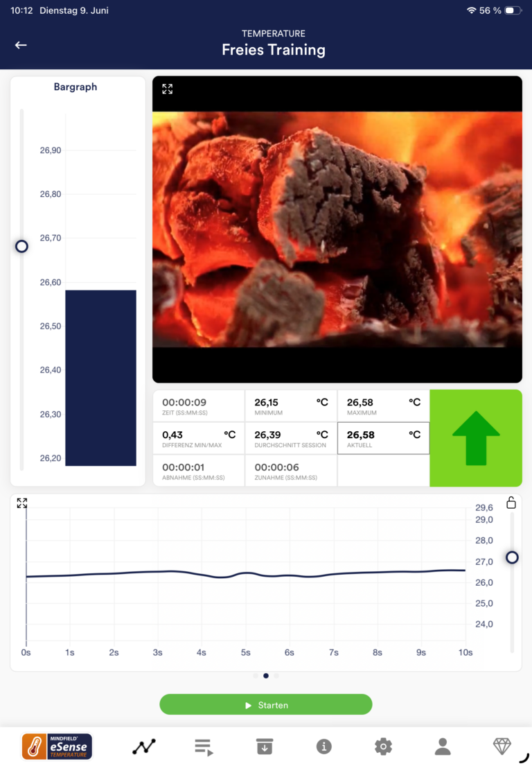The height and width of the screenshot is (766, 532).
Task: Tap the 10:12 status bar clock
Action: pyautogui.click(x=21, y=10)
